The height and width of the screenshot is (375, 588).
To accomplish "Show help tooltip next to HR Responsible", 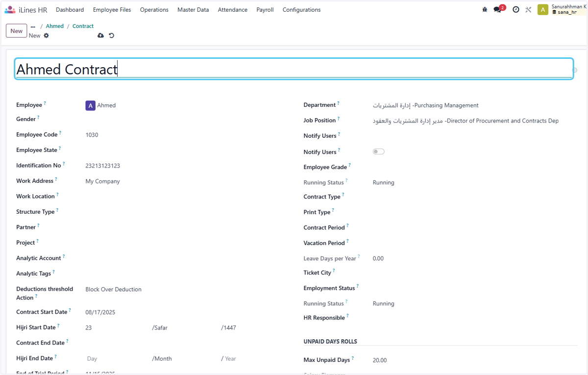I will pyautogui.click(x=347, y=316).
